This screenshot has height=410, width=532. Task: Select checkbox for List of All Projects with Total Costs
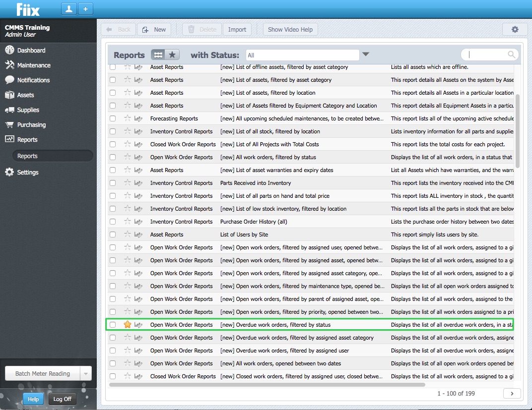click(x=113, y=144)
